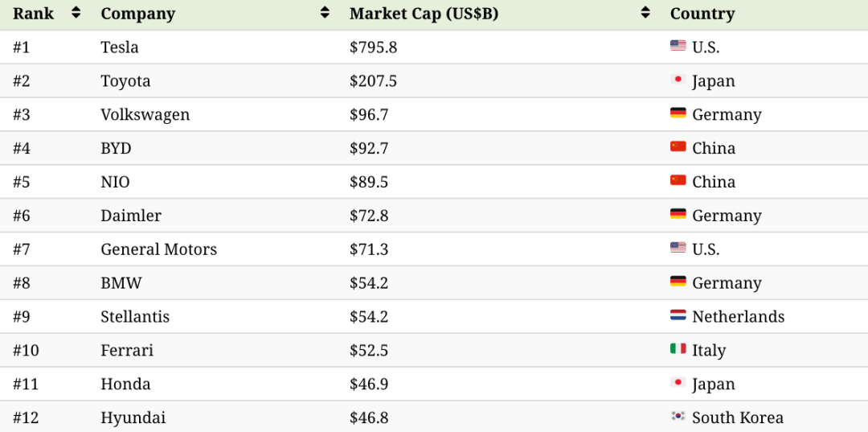The height and width of the screenshot is (432, 868).
Task: Click the U.S. flag next to Tesla
Action: click(678, 46)
